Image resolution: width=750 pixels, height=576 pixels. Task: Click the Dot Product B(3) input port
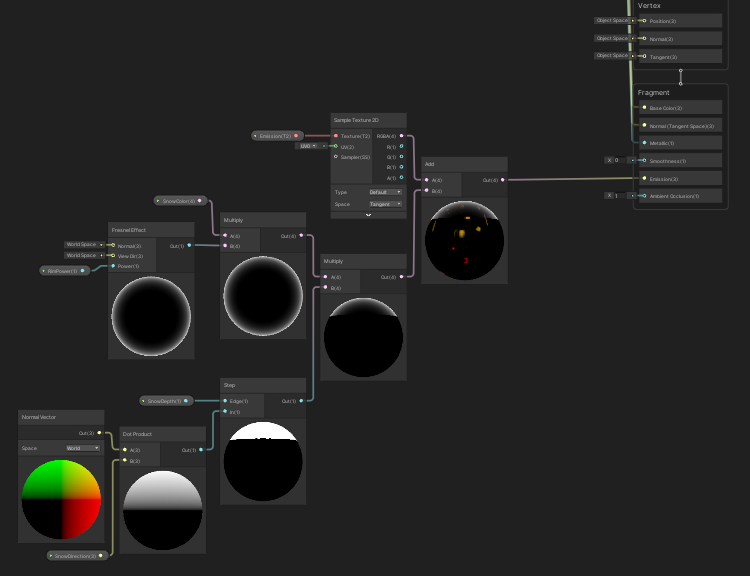(x=125, y=460)
